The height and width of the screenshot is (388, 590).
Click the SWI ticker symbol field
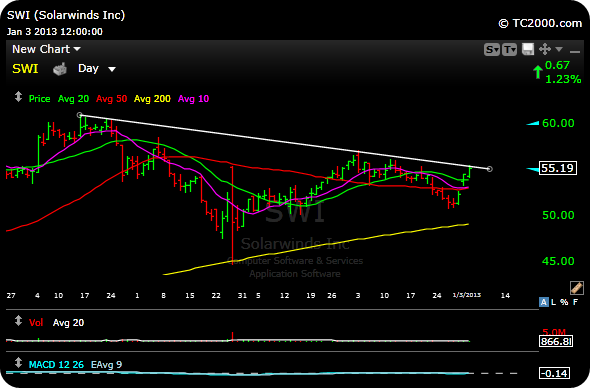coord(25,69)
